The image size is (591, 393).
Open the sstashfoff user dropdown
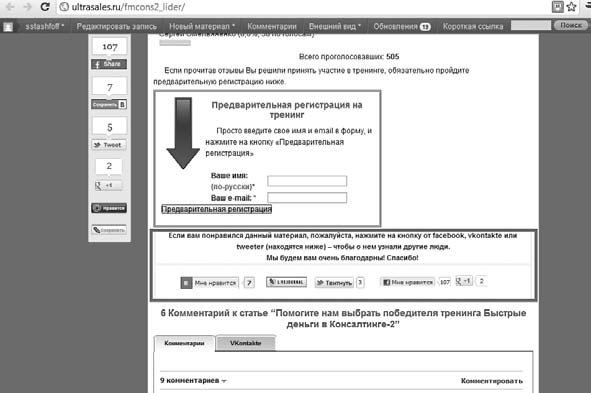[x=44, y=26]
